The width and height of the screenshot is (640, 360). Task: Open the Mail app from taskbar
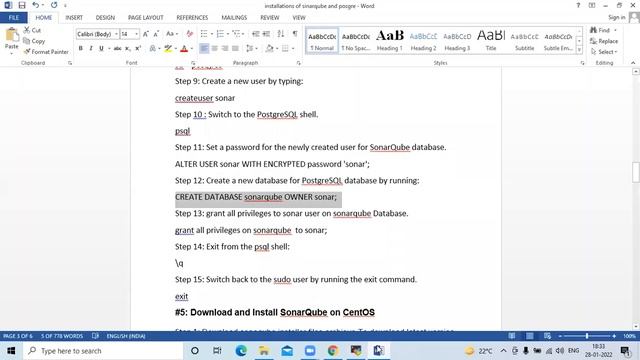287,351
